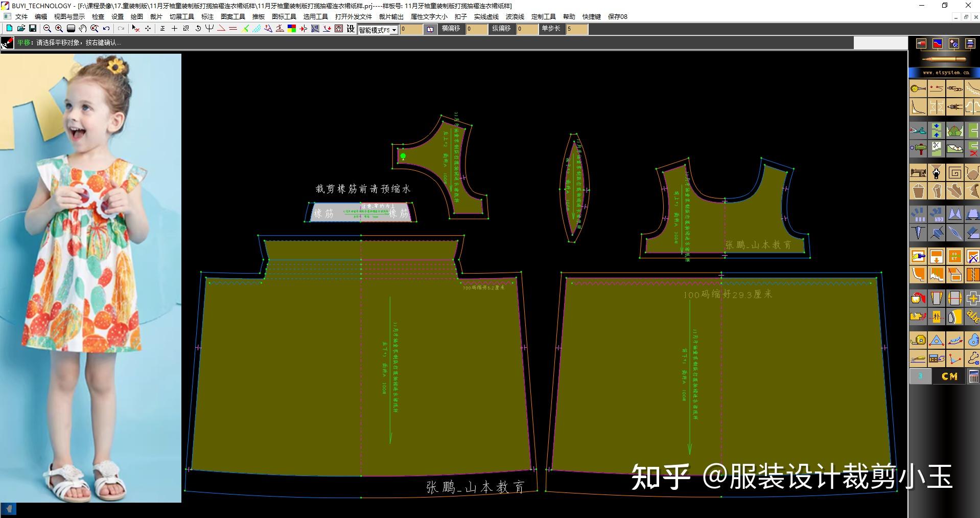The image size is (980, 518).
Task: Open the 图案工具 menu
Action: pos(233,17)
